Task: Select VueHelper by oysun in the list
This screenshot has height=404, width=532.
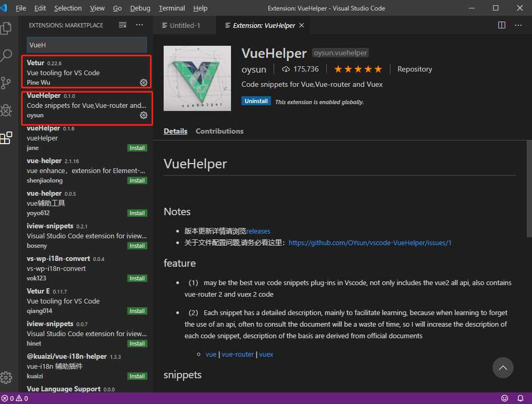Action: coord(86,106)
